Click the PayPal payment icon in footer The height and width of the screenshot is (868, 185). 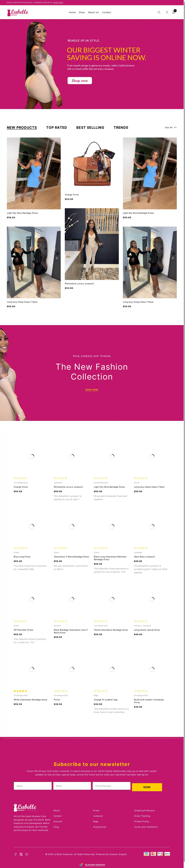(167, 854)
